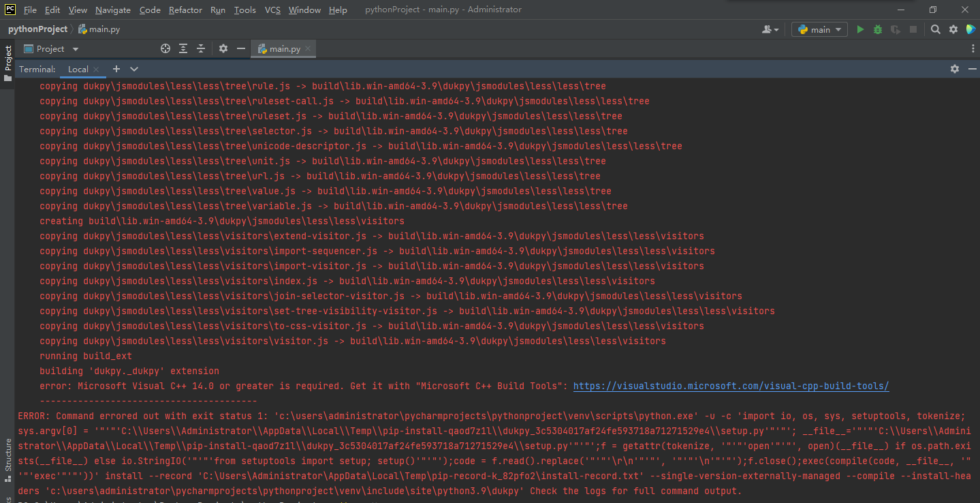The width and height of the screenshot is (980, 503).
Task: Open the Tools menu
Action: tap(244, 10)
